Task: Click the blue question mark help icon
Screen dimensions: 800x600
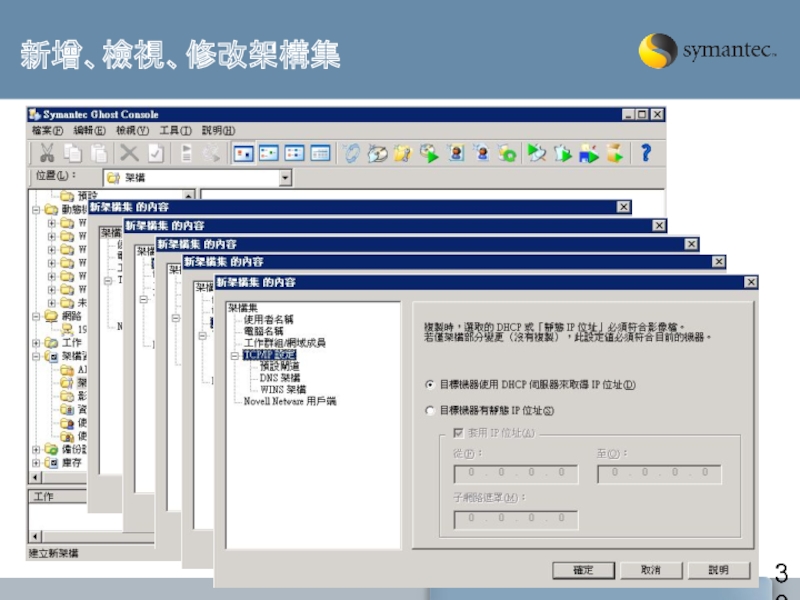Action: 646,153
